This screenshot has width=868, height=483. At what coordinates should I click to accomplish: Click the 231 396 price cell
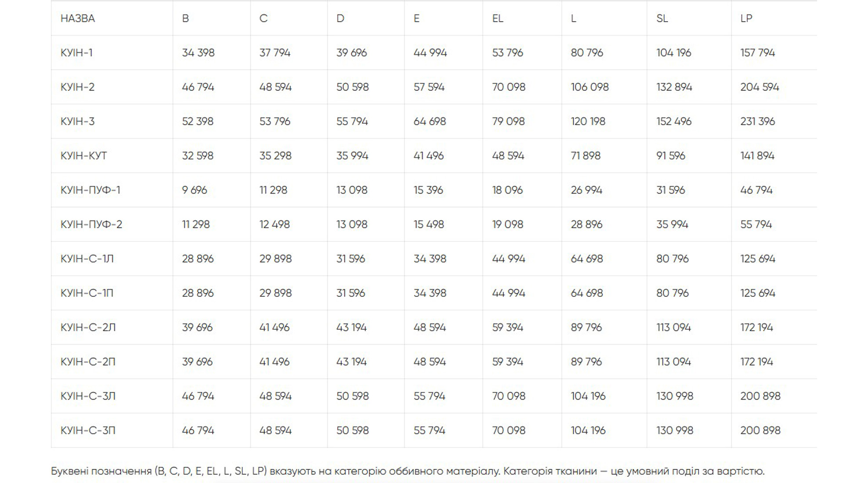tap(757, 122)
